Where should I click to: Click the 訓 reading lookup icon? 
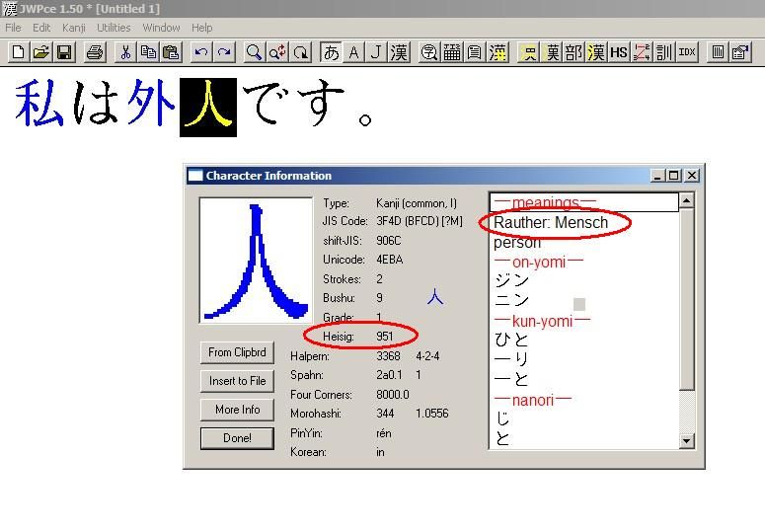click(x=663, y=51)
